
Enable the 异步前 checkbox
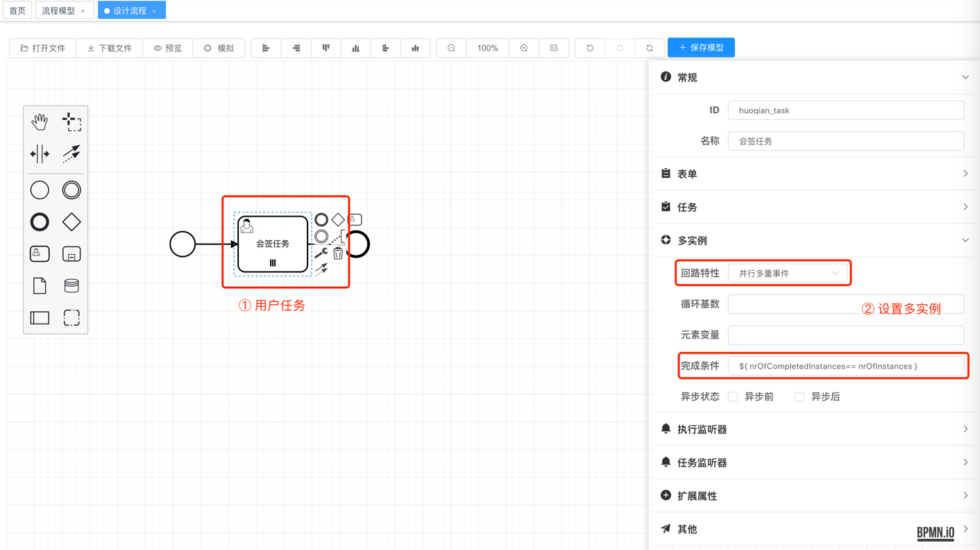tap(733, 397)
